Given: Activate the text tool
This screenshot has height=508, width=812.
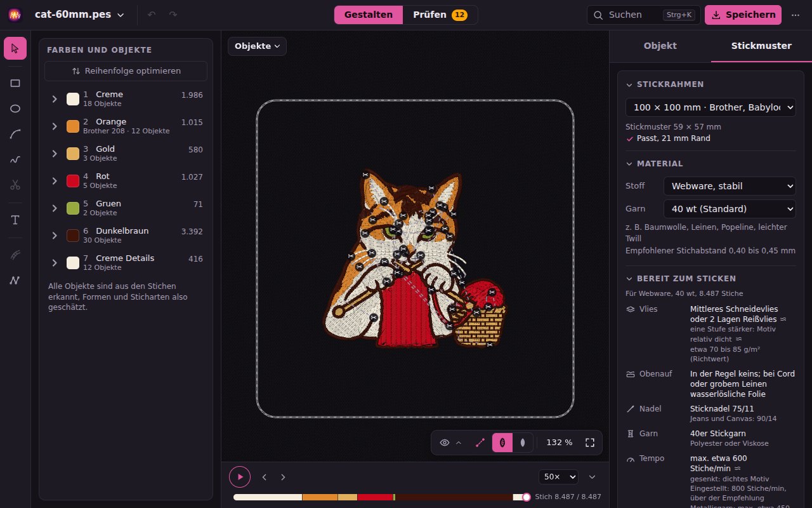Looking at the screenshot, I should click(x=15, y=220).
